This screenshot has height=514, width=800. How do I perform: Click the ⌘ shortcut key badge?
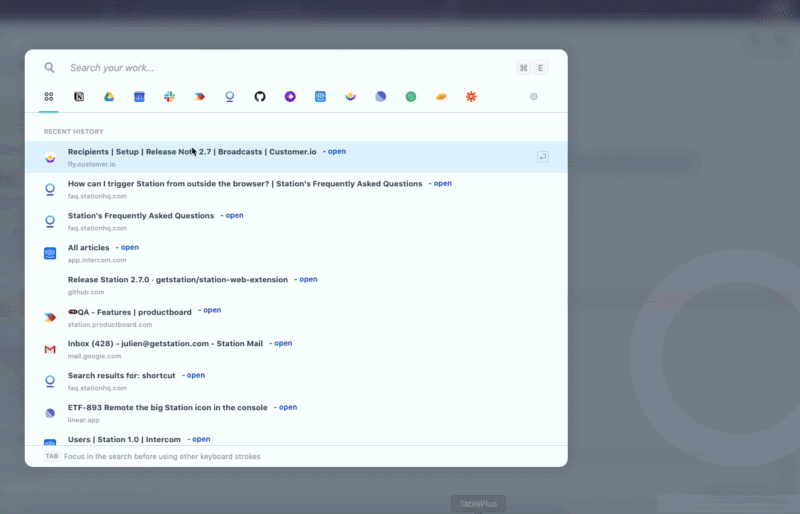pos(523,68)
